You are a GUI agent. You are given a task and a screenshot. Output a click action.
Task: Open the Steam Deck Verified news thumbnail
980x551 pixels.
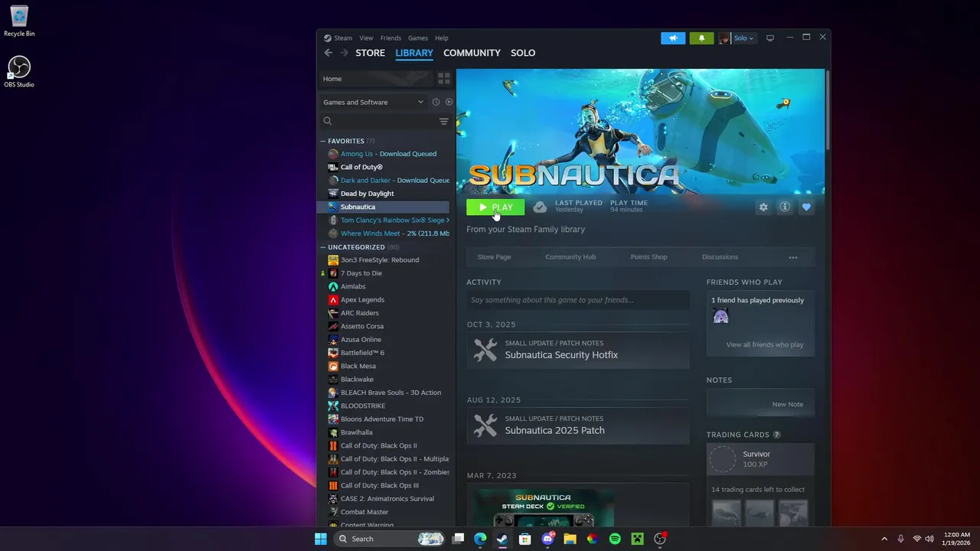(x=544, y=507)
